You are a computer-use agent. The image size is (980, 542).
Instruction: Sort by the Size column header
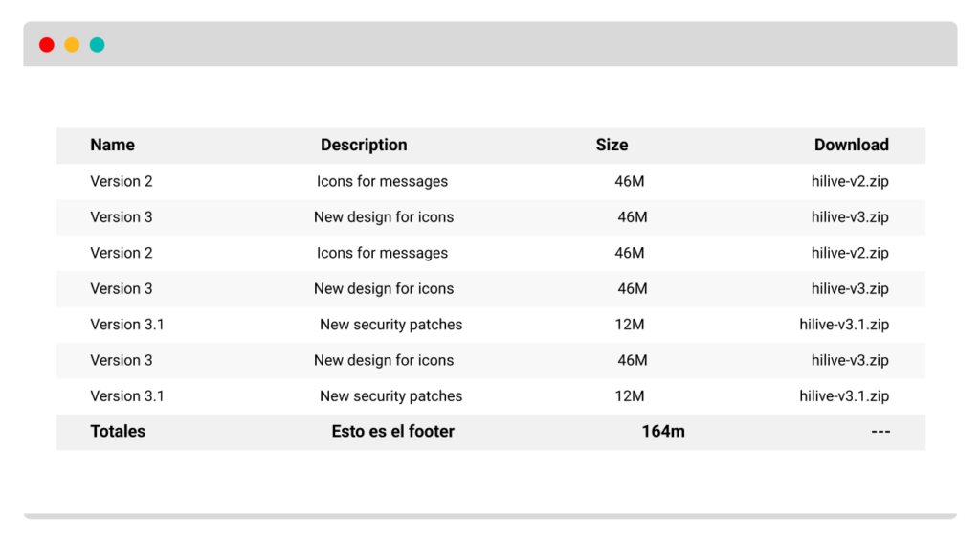click(612, 145)
